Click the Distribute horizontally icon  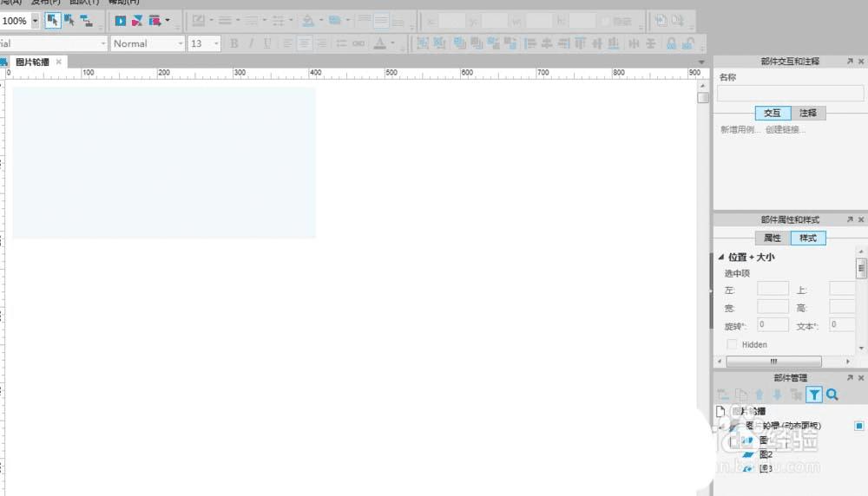(634, 43)
